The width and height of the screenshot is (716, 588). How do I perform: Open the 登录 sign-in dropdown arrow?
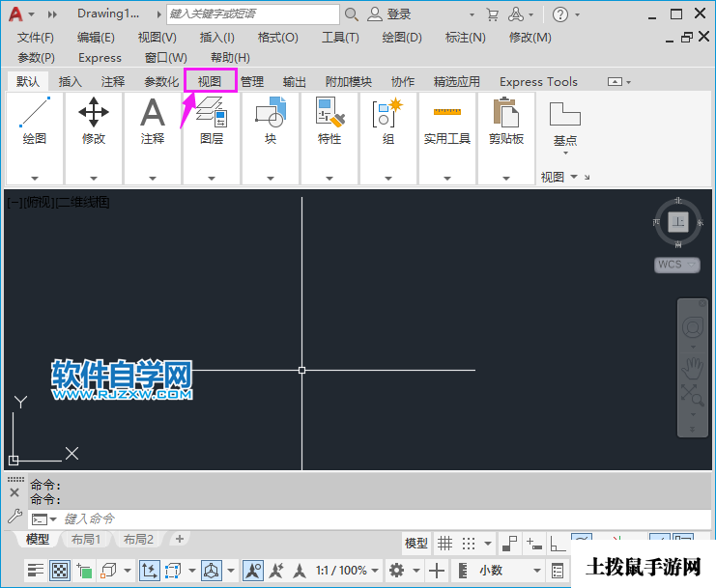[x=472, y=15]
